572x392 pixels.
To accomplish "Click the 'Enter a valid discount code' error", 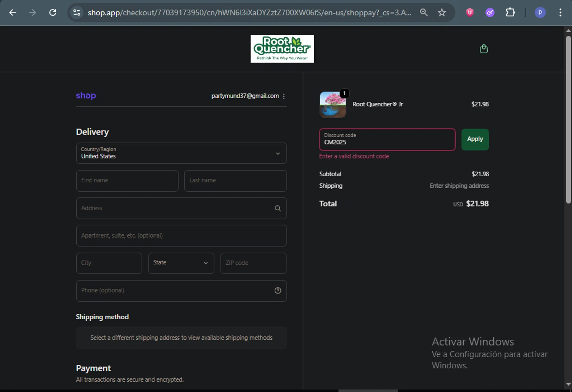I will [354, 156].
